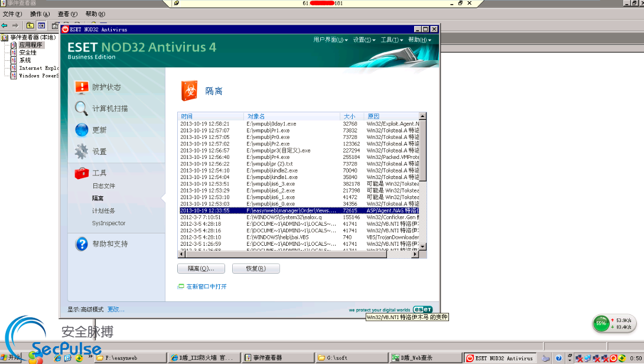Open SysInspector under 工具

(109, 223)
